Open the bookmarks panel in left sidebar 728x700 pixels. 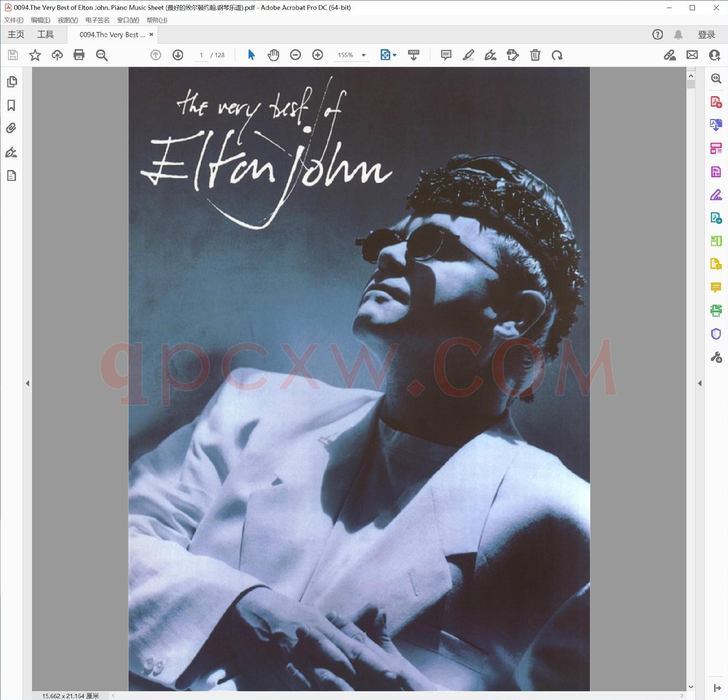(12, 106)
